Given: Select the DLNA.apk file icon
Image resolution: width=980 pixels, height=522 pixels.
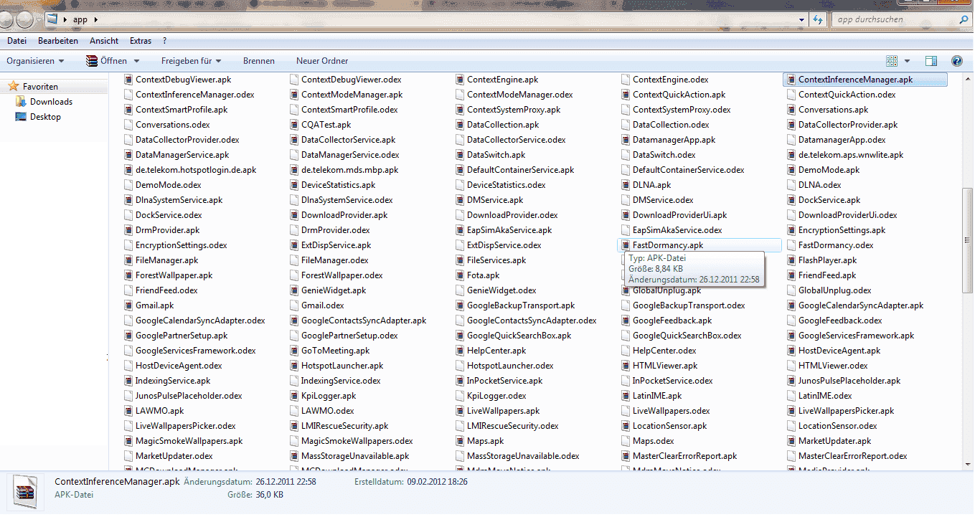Looking at the screenshot, I should [625, 185].
